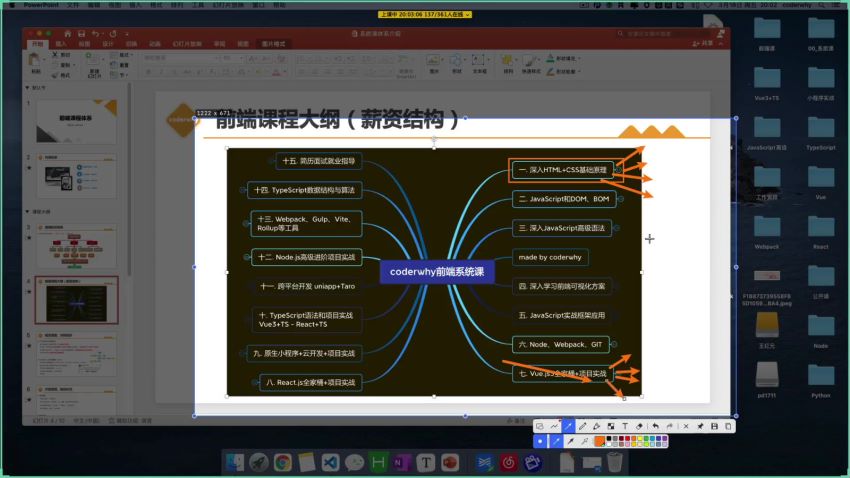Select the rectangle shape tool in the toolbar

point(541,426)
